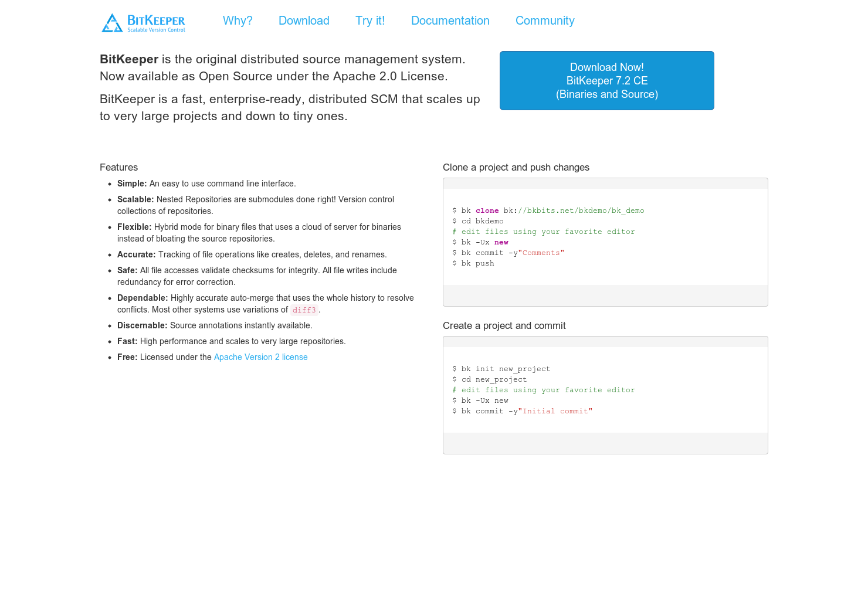This screenshot has height=608, width=868.
Task: Click the bk clone command line
Action: pyautogui.click(x=548, y=210)
